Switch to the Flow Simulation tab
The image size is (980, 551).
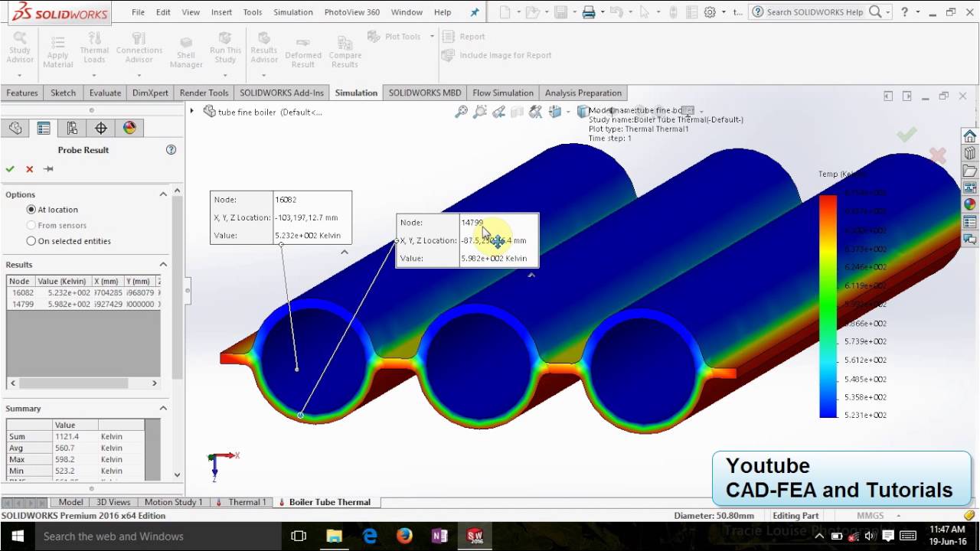click(x=502, y=93)
